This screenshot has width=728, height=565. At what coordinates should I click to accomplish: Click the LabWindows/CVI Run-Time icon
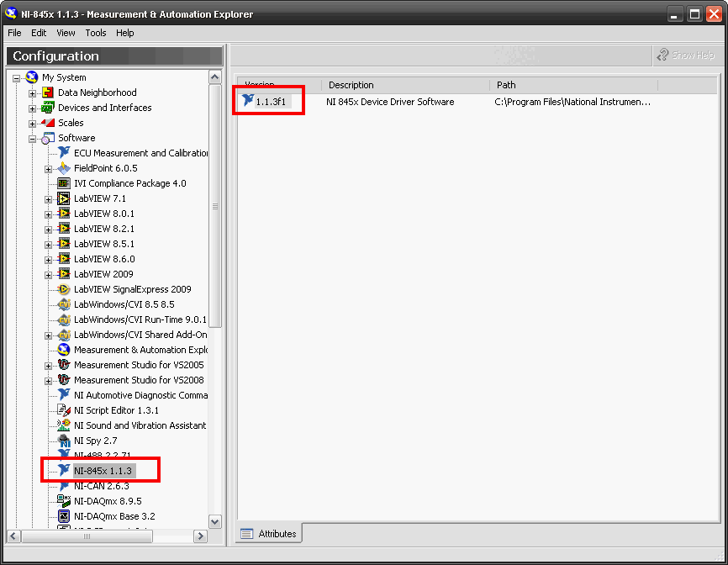64,319
